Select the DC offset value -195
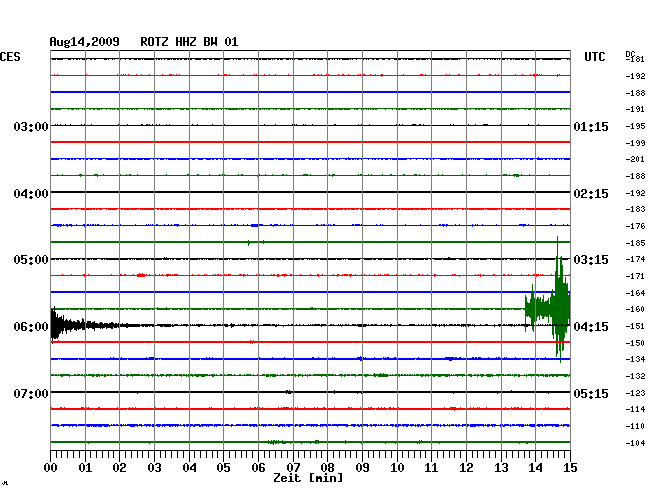This screenshot has height=494, width=650. pyautogui.click(x=635, y=126)
